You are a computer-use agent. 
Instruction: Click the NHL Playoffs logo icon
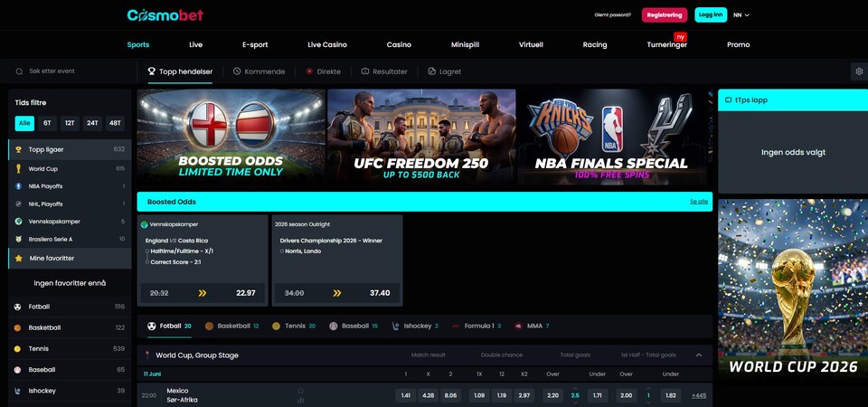[18, 203]
